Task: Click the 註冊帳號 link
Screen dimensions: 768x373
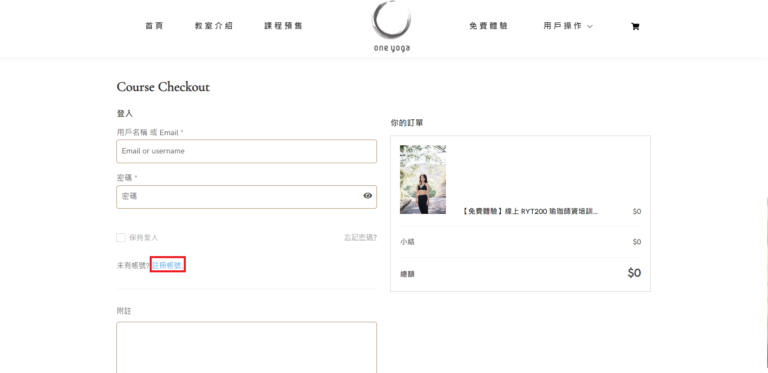Action: coord(168,265)
